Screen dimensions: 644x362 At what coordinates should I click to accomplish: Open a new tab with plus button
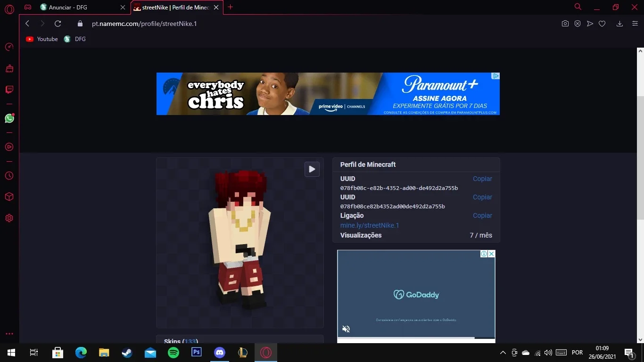230,7
